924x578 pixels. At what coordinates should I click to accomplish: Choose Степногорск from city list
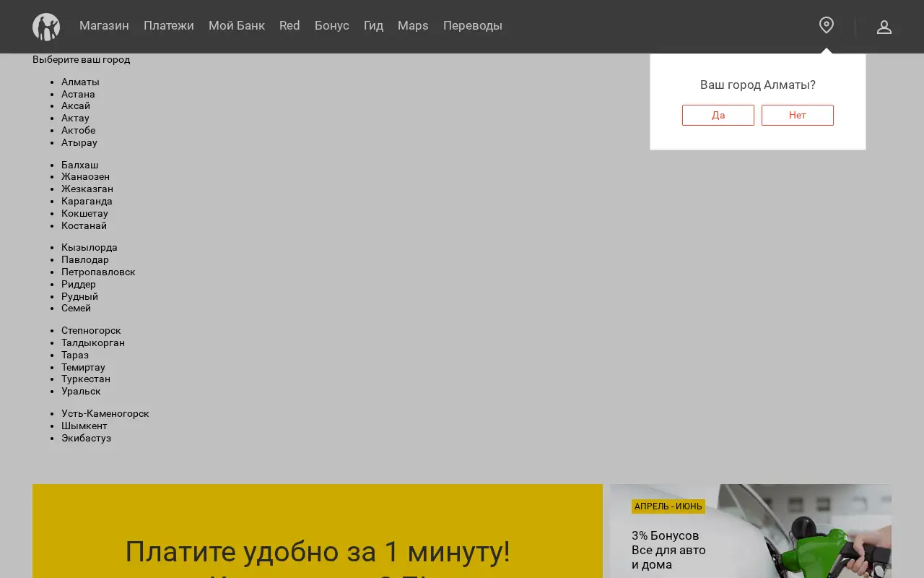click(91, 330)
